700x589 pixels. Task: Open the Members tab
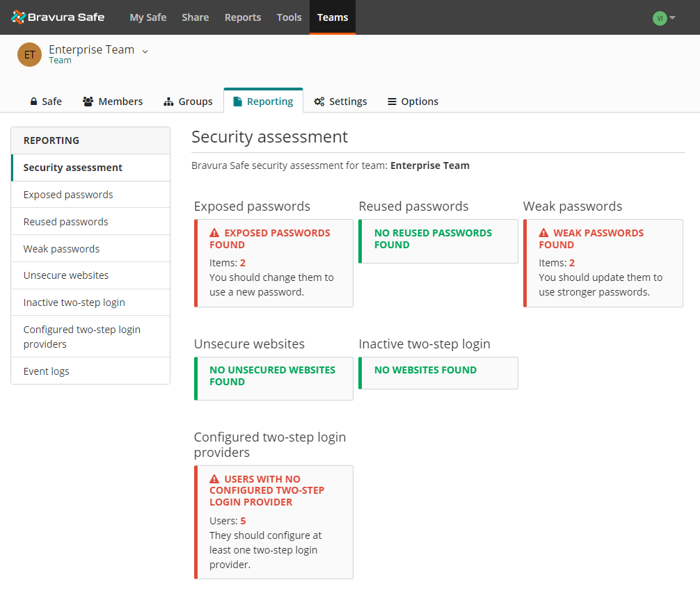[113, 102]
